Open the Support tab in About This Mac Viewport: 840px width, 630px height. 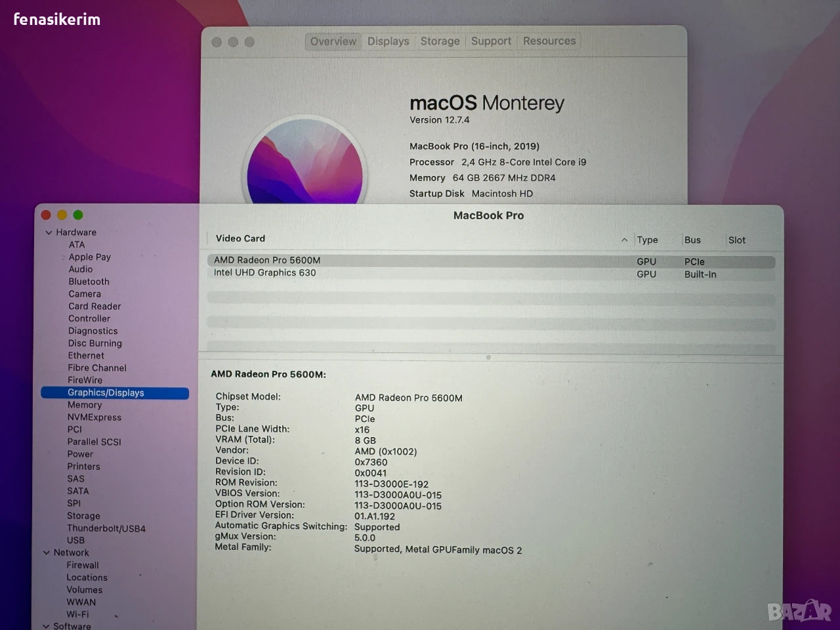coord(491,41)
